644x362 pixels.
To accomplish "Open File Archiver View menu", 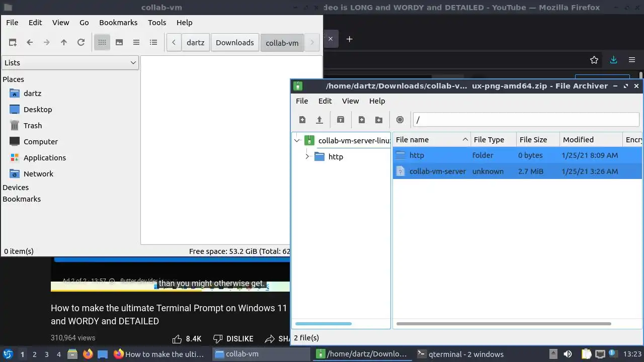I will click(351, 101).
